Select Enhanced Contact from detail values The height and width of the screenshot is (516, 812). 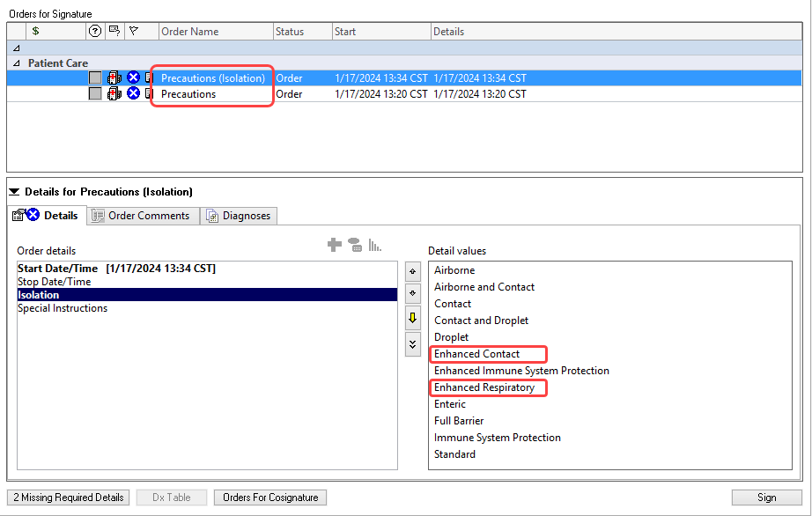coord(478,353)
